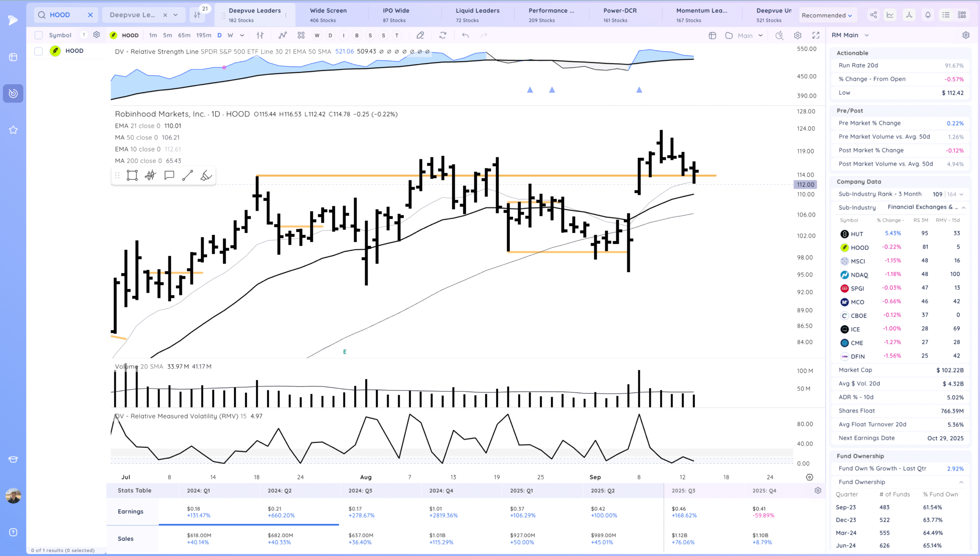Open the line chart view icon

890,15
